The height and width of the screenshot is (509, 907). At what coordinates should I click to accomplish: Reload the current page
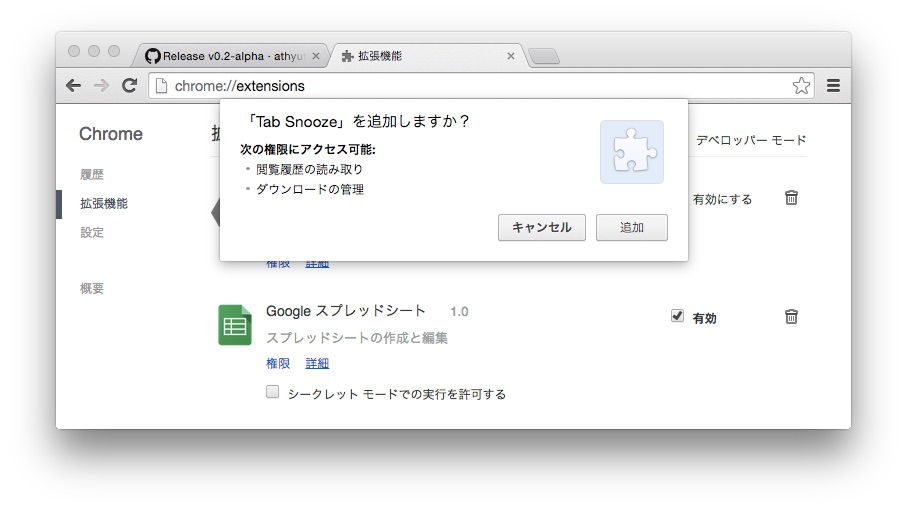pos(130,86)
